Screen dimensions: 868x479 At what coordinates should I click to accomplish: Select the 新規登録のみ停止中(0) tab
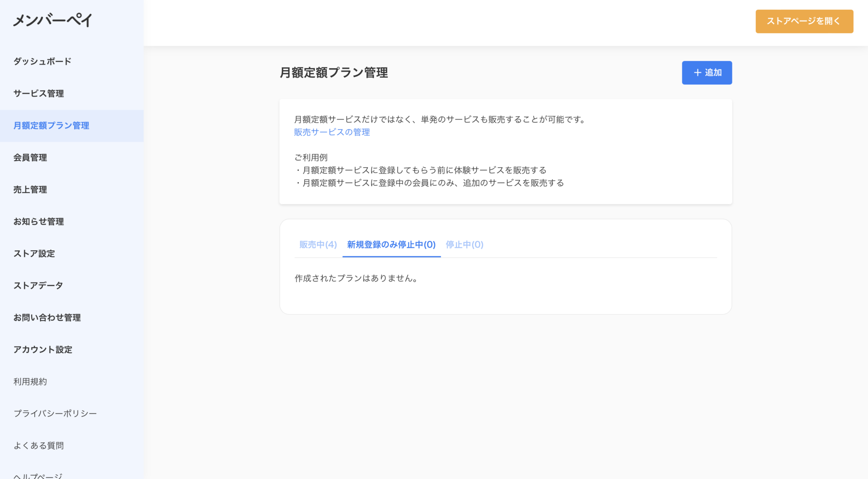391,244
